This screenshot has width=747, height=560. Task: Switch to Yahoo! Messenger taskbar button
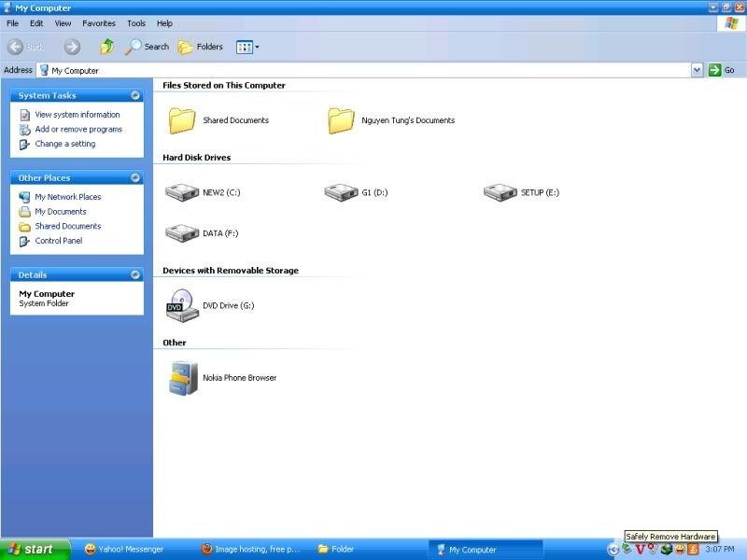pos(124,549)
